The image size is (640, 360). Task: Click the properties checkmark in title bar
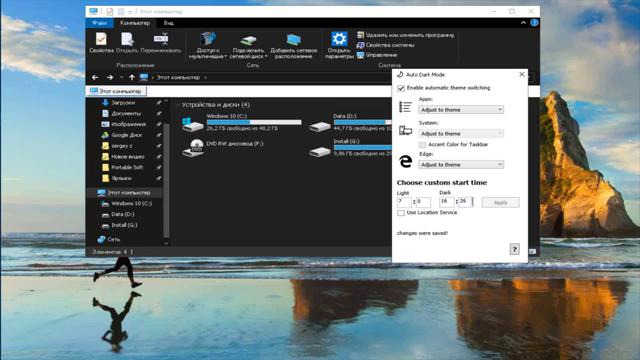(109, 12)
